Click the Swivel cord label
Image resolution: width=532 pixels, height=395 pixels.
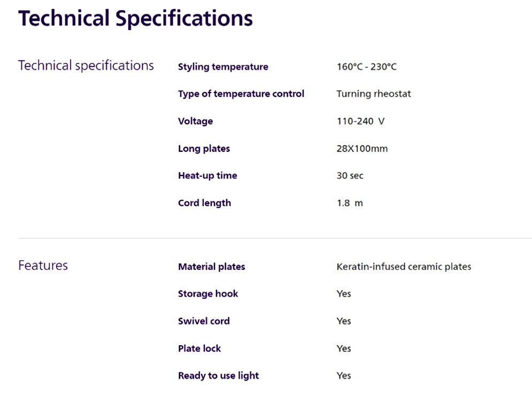click(x=204, y=321)
